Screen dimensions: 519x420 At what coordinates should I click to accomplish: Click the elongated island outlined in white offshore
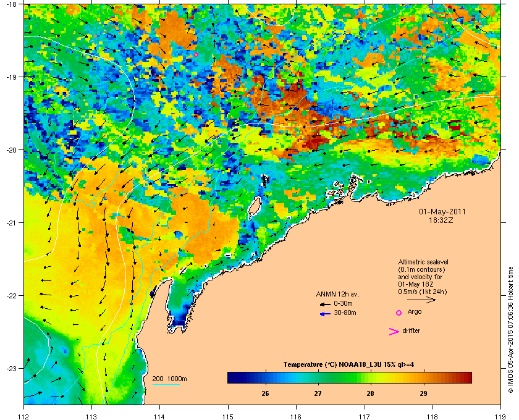[255, 207]
